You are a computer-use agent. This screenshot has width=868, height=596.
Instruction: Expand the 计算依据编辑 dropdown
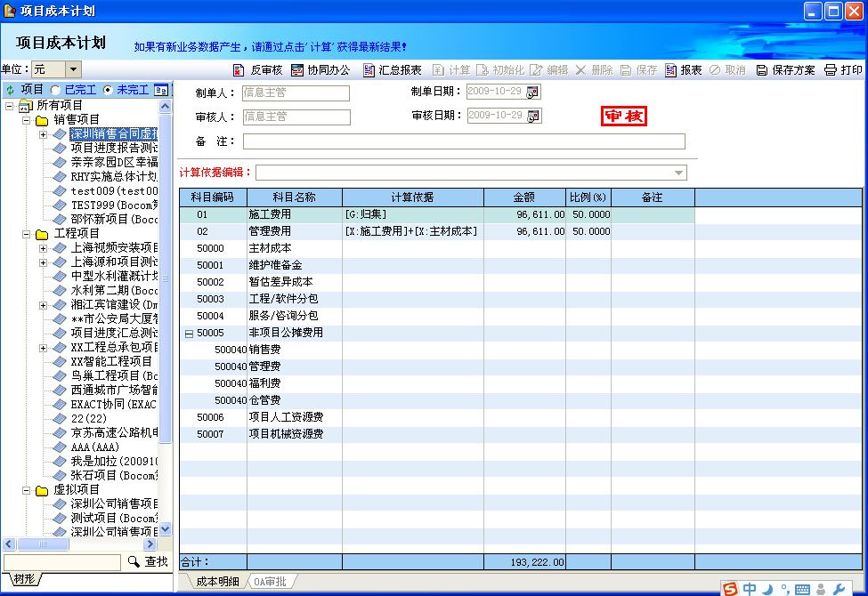(679, 173)
